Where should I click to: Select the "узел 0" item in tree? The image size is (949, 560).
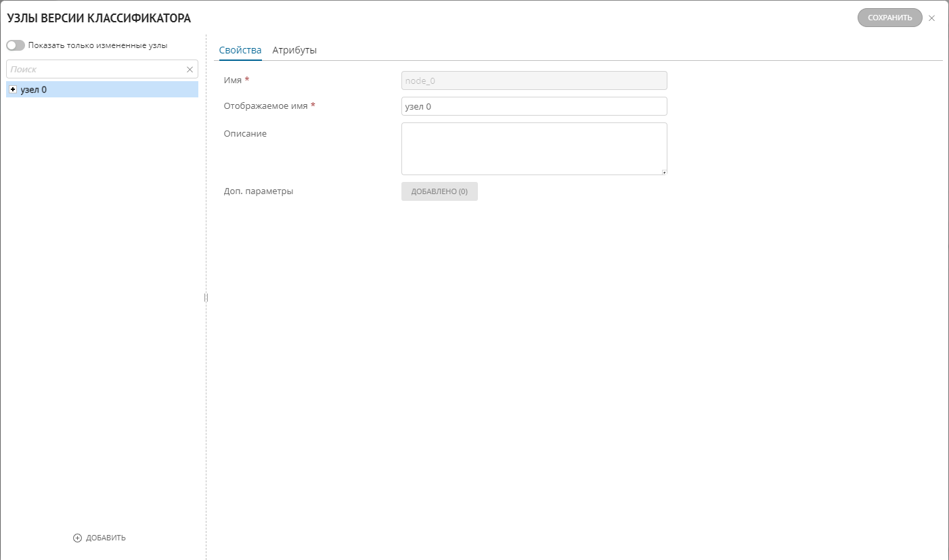click(x=34, y=89)
